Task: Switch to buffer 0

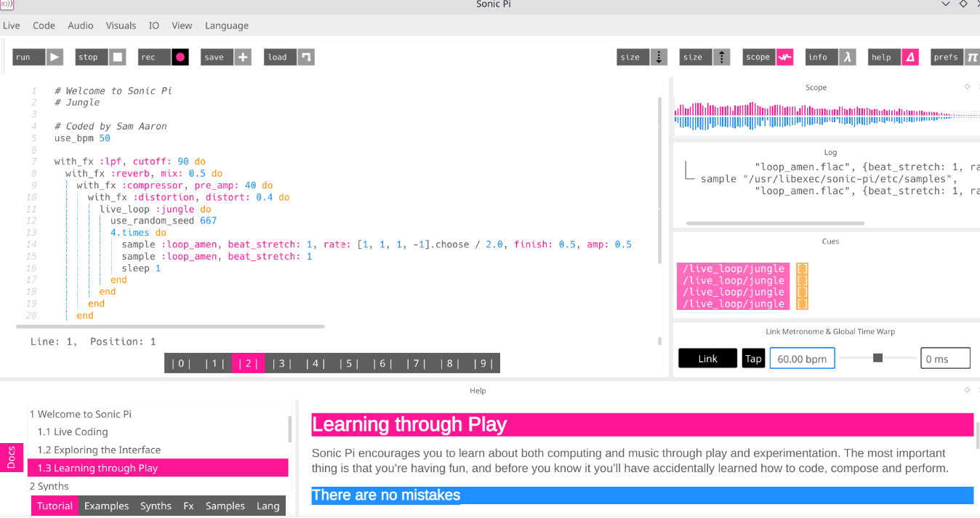Action: (x=181, y=364)
